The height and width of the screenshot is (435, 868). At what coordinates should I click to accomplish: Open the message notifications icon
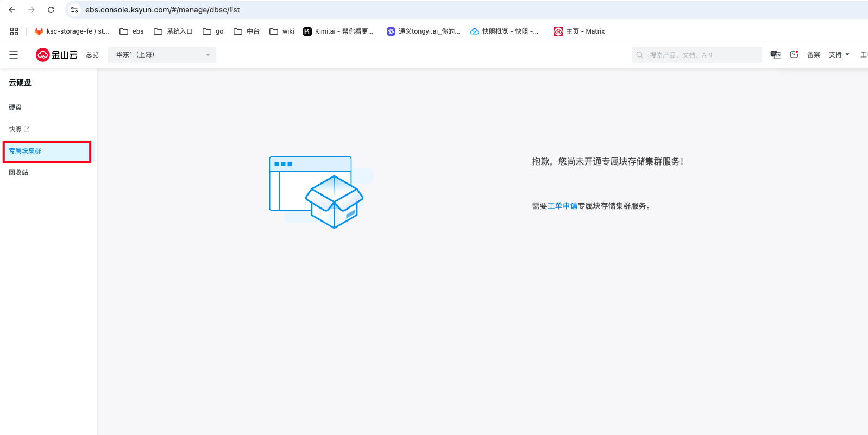coord(794,55)
